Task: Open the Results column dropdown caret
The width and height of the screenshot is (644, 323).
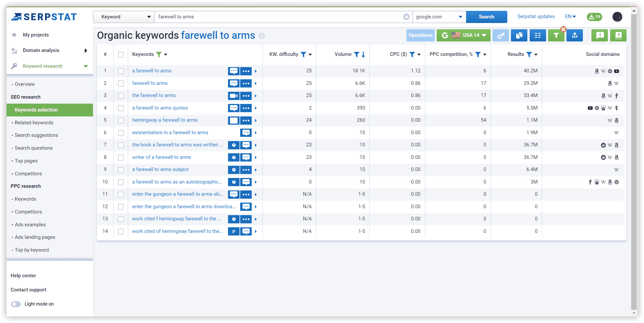Action: [x=536, y=55]
